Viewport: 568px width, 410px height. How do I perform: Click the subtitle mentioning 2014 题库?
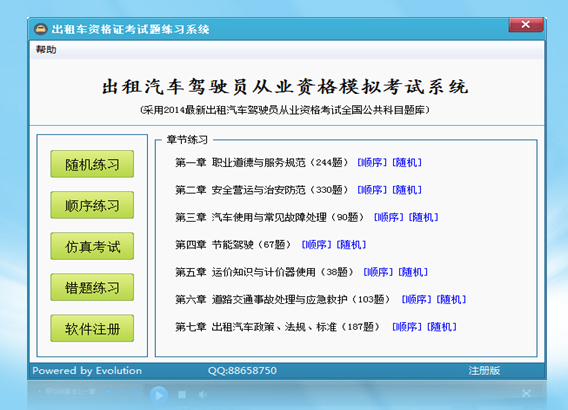(285, 110)
